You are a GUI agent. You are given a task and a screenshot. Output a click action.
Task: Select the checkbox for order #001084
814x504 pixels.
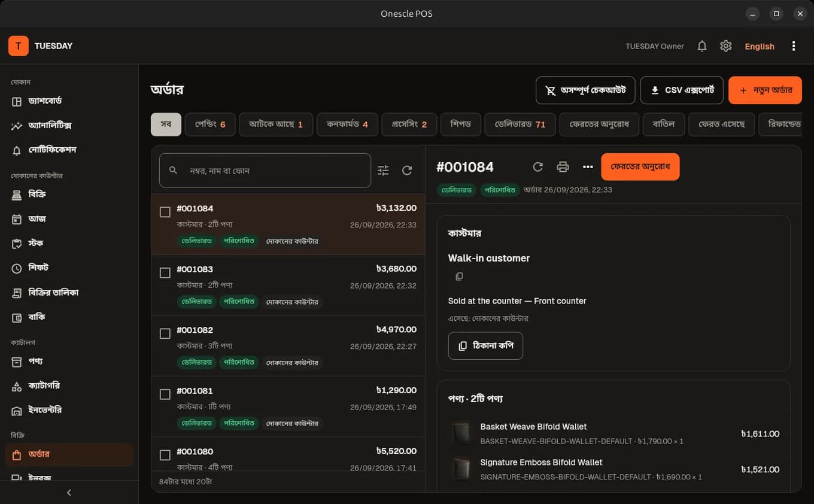click(165, 212)
